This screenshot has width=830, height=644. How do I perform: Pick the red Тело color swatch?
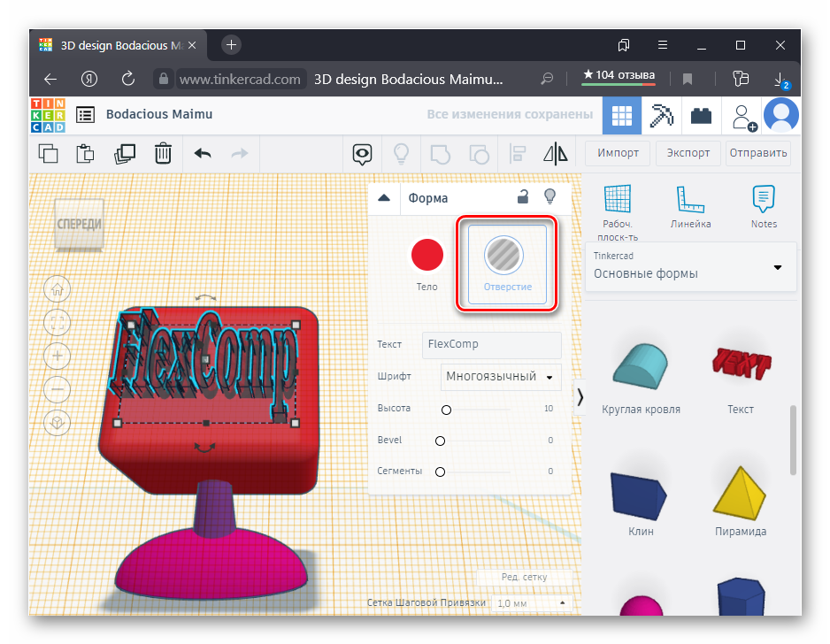coord(427,256)
